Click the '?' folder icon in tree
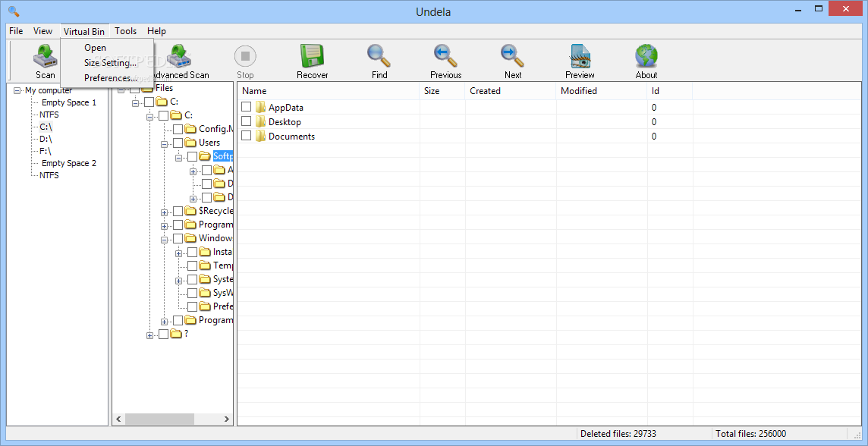This screenshot has height=446, width=868. [x=176, y=334]
